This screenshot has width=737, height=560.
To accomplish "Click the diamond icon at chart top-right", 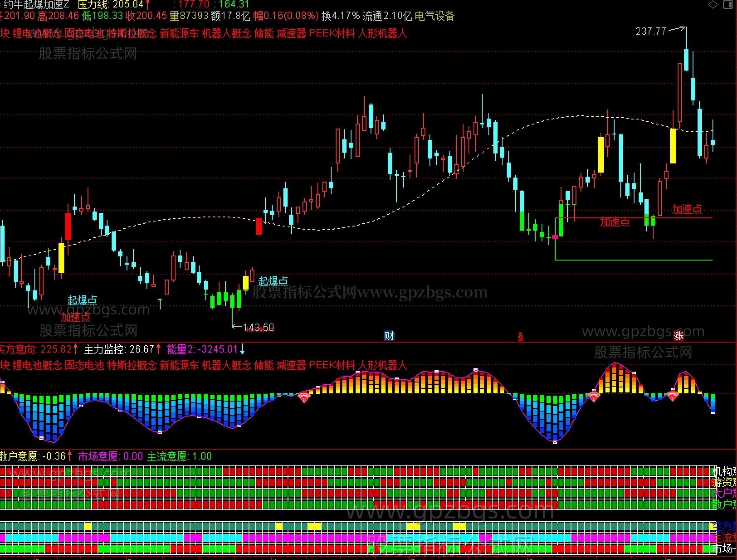I will click(713, 5).
